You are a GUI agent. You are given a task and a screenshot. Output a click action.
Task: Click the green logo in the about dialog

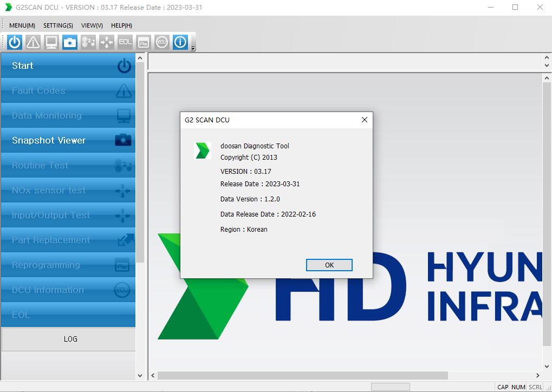203,151
